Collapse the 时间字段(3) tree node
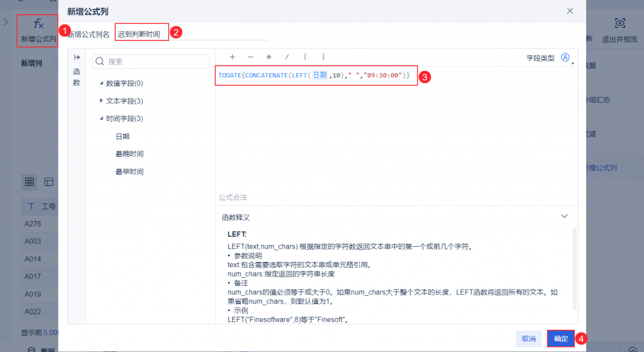This screenshot has height=352, width=644. [x=101, y=118]
